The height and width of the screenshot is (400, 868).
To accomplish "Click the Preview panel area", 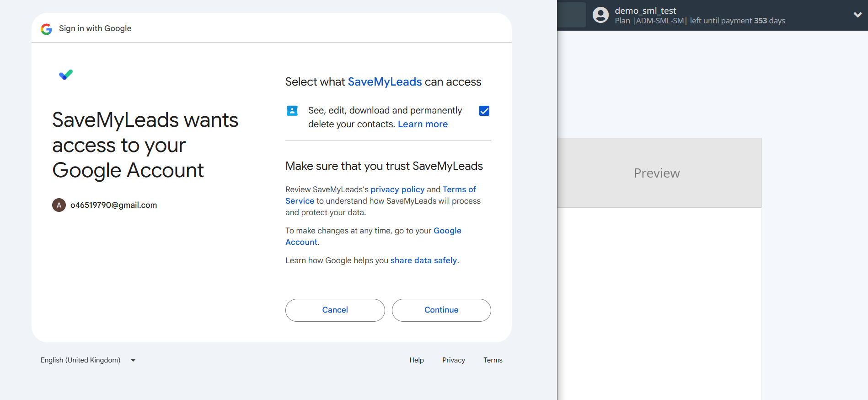I will point(657,173).
